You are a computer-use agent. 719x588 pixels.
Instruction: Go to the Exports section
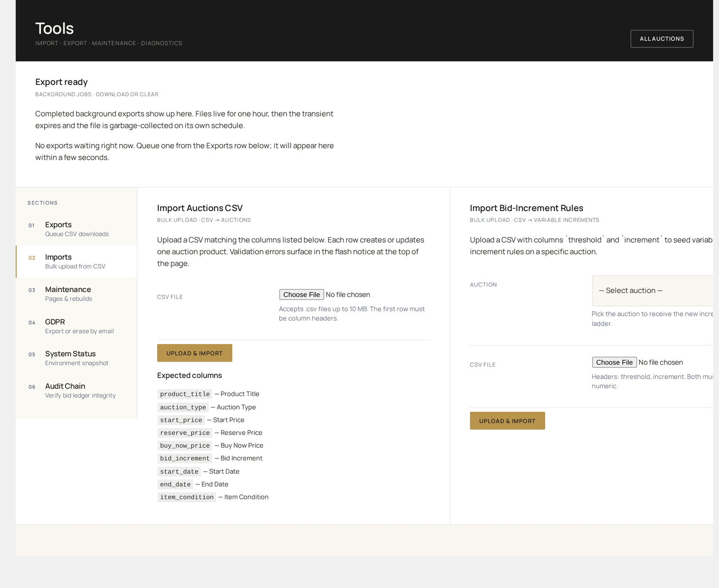[x=77, y=229]
